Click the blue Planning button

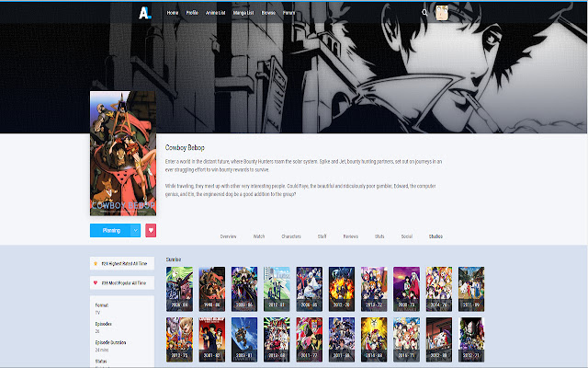110,230
